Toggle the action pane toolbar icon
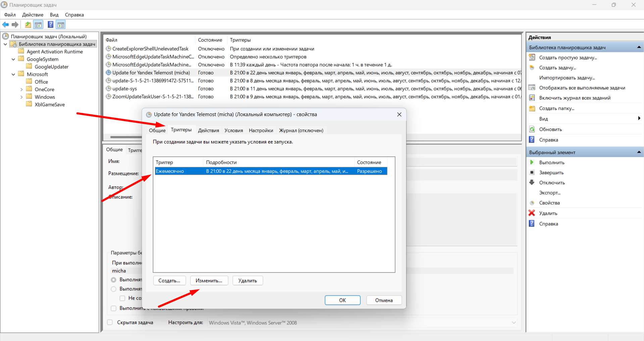 click(x=61, y=25)
